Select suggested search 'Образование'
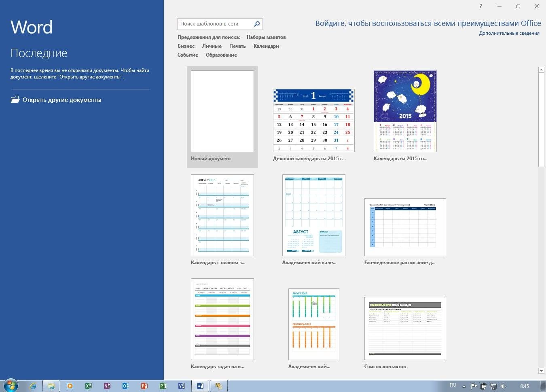546x392 pixels. pos(221,55)
